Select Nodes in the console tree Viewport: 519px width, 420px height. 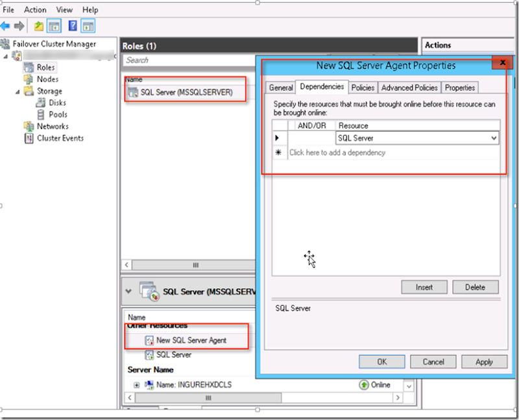tap(47, 79)
